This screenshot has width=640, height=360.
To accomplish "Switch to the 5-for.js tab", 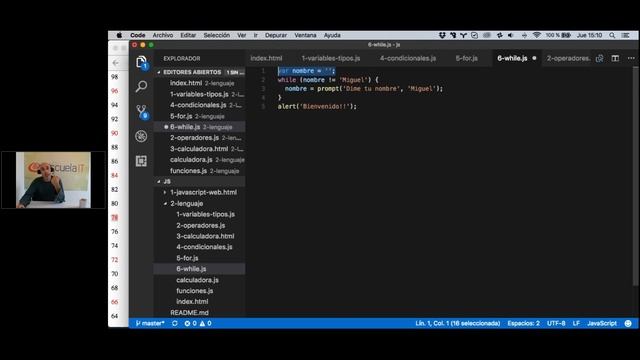I will [x=467, y=58].
